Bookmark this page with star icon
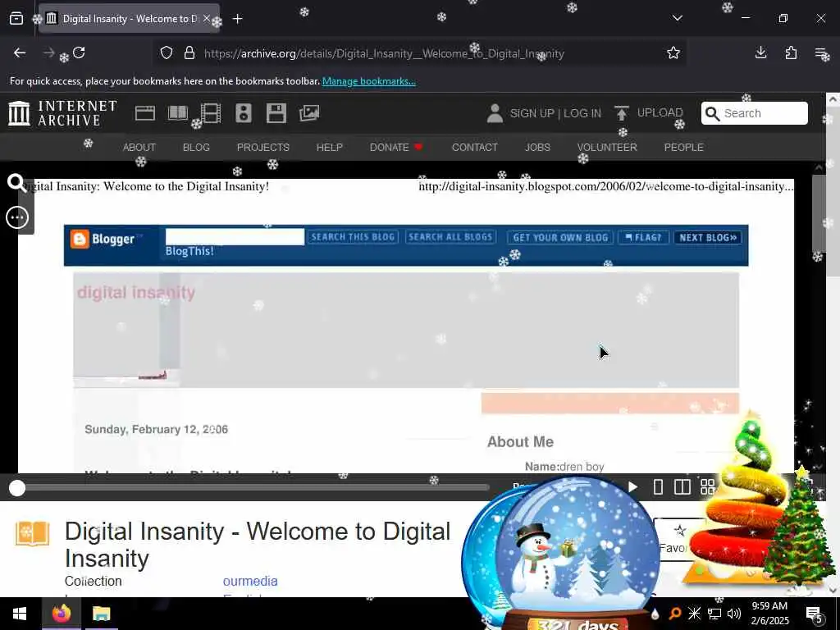840x630 pixels. click(x=673, y=52)
